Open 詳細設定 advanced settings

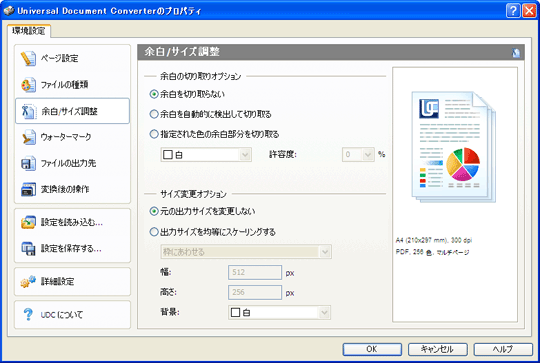coord(72,282)
